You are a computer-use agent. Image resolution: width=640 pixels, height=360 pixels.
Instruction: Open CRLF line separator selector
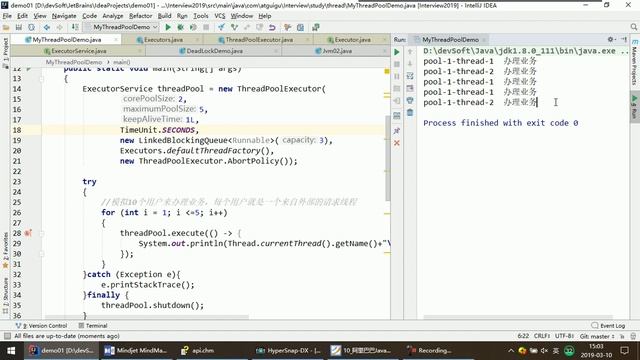[542, 336]
